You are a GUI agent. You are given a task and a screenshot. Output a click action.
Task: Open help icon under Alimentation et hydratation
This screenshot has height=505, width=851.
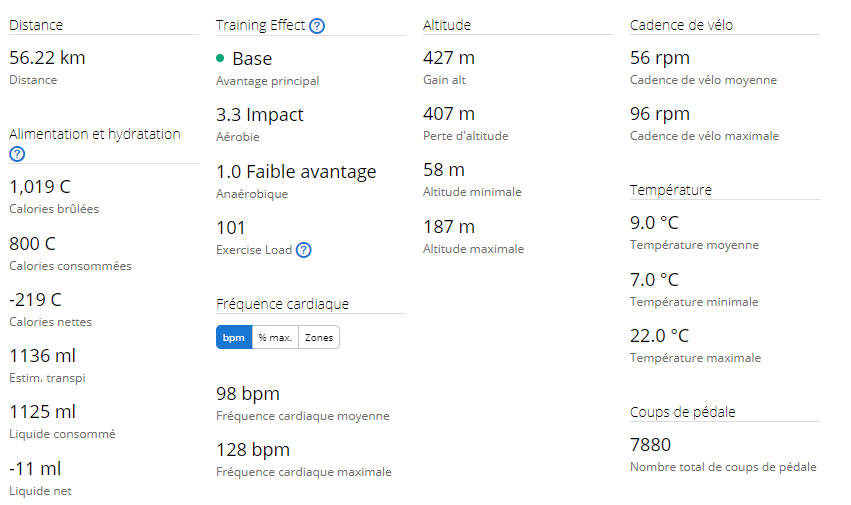click(x=17, y=154)
